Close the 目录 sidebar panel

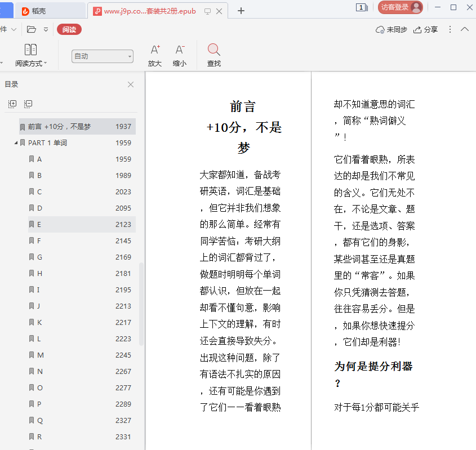click(x=131, y=84)
